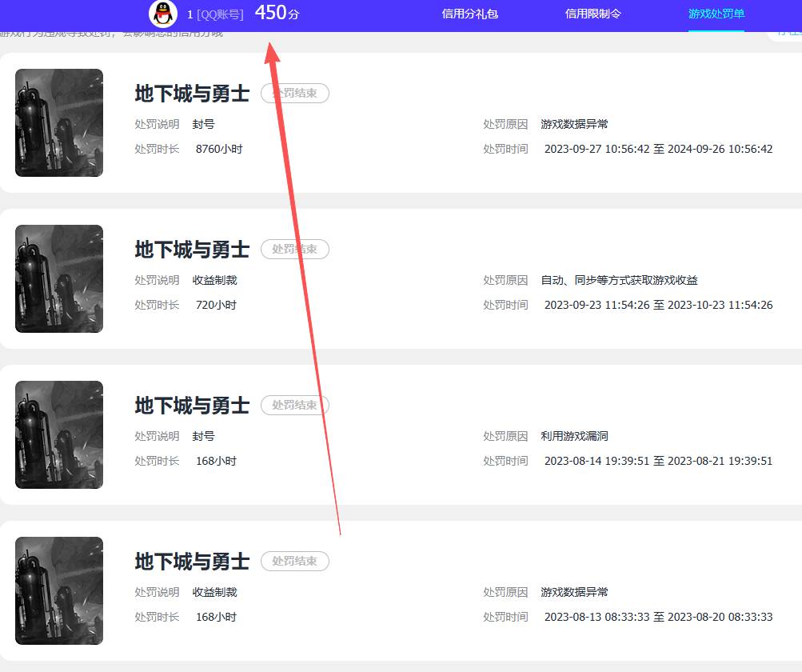Image resolution: width=802 pixels, height=672 pixels.
Task: Click 处罚结束 badge on the 720小时 card
Action: (x=295, y=250)
